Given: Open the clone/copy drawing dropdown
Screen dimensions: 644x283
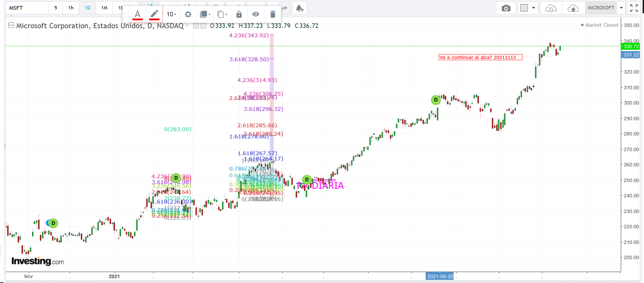Looking at the screenshot, I should pos(222,14).
